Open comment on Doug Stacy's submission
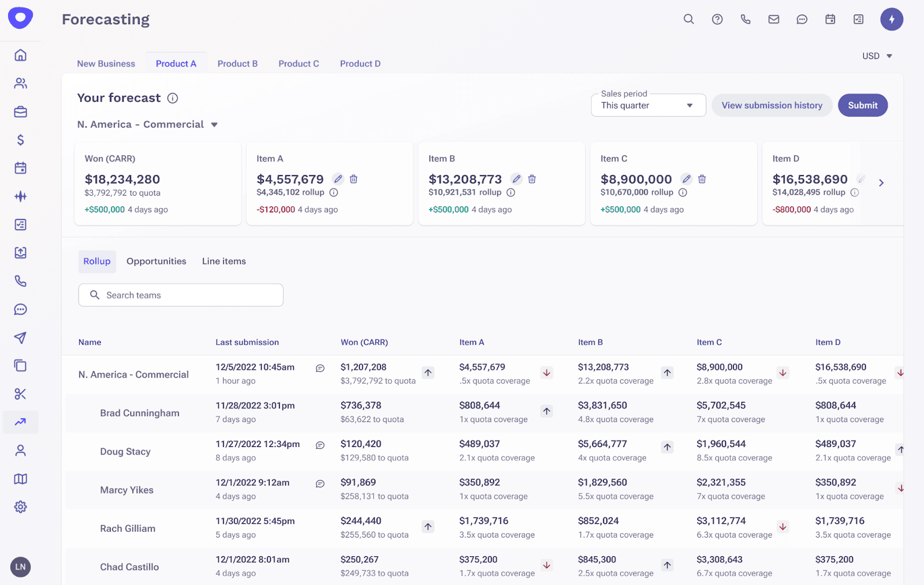Image resolution: width=924 pixels, height=585 pixels. coord(320,445)
